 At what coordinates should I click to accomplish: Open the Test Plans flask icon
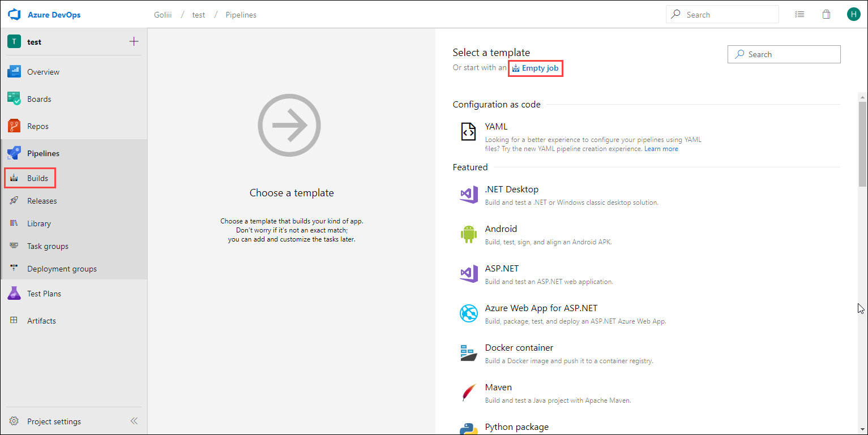tap(14, 294)
